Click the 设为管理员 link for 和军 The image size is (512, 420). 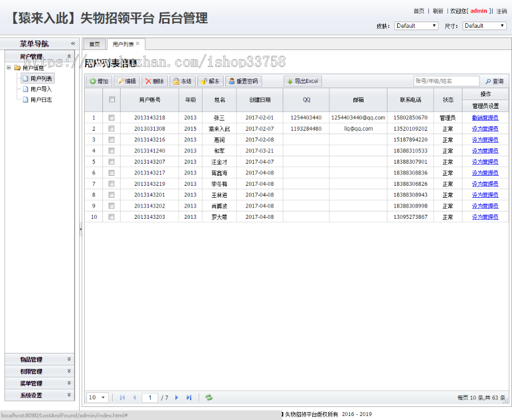pos(484,151)
